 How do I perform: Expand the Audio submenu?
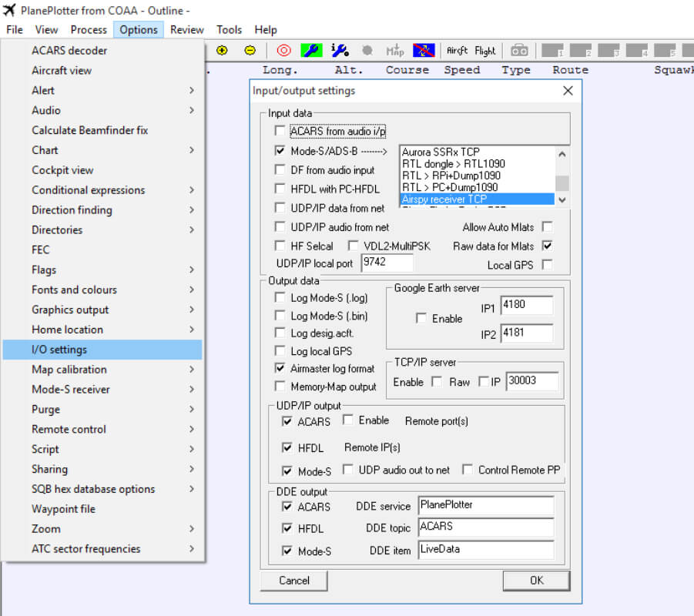[102, 110]
